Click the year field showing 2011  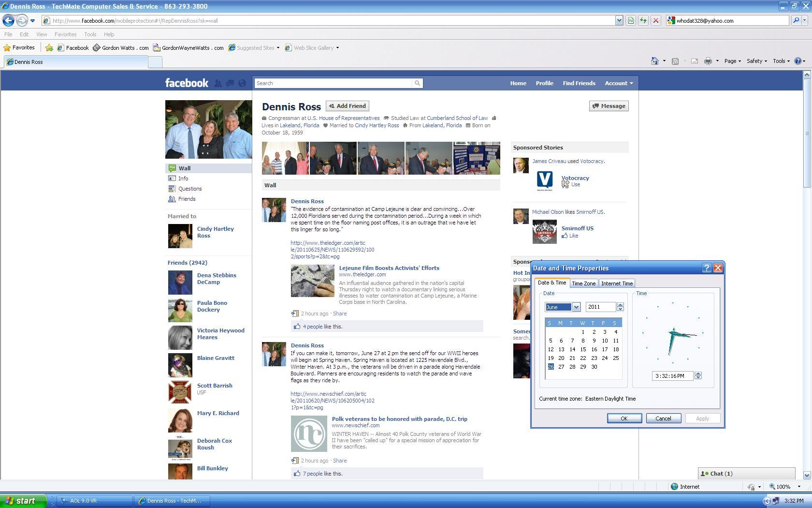click(x=601, y=307)
